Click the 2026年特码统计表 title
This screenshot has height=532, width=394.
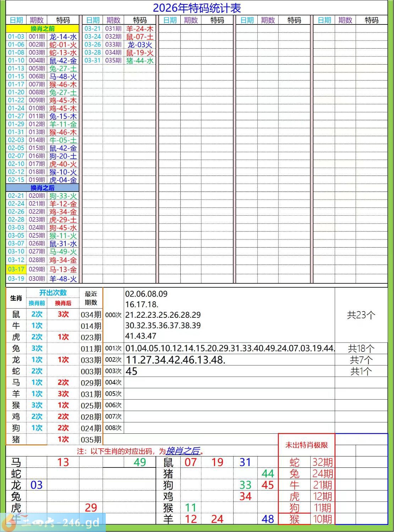(x=197, y=8)
